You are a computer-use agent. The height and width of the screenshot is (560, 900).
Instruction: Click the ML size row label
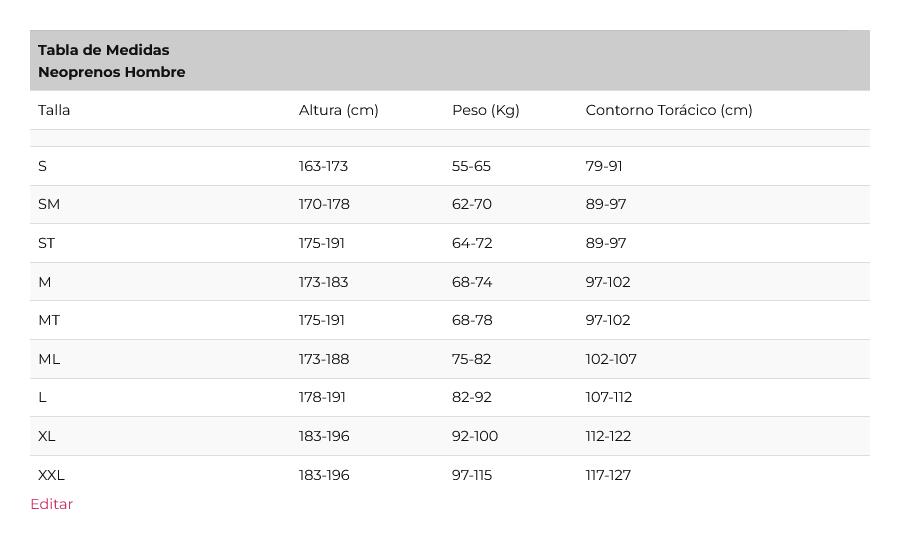[49, 359]
